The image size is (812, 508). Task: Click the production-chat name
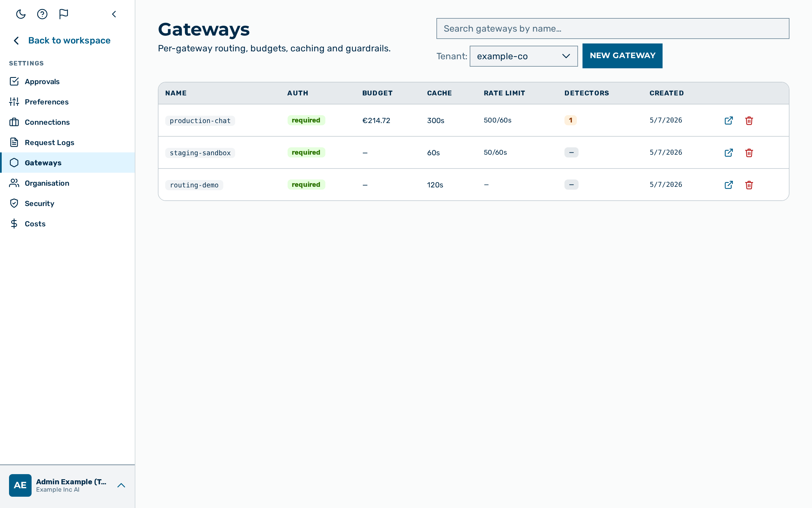tap(200, 121)
